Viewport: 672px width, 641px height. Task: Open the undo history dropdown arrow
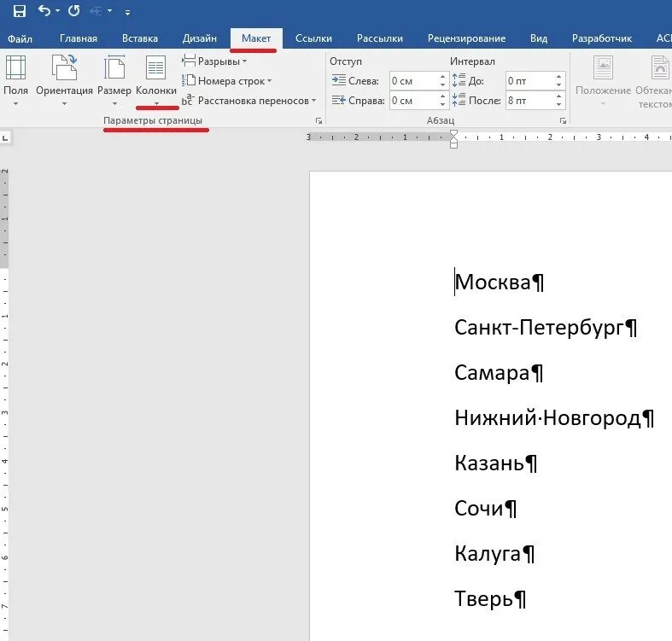click(58, 11)
